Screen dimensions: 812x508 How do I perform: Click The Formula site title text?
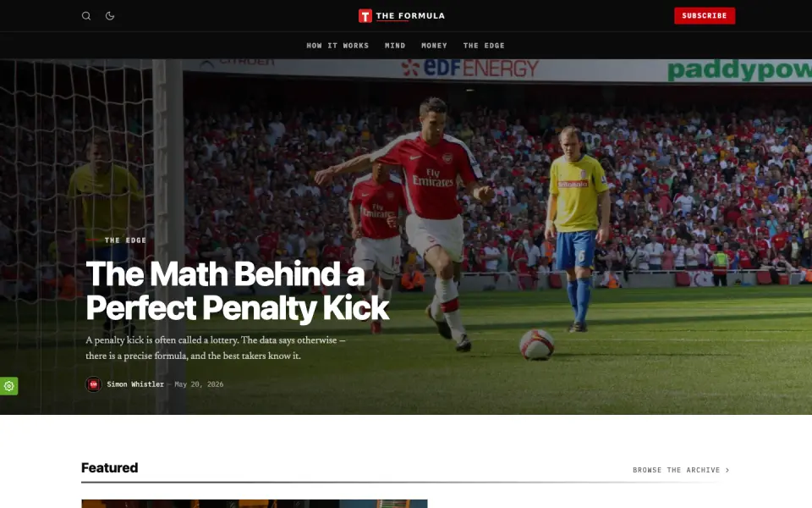(410, 15)
